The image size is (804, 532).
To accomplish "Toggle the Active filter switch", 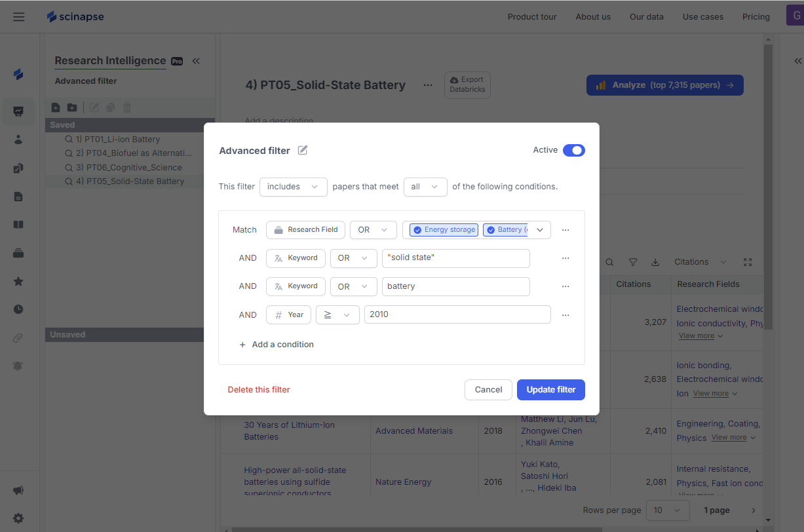I will pyautogui.click(x=574, y=150).
